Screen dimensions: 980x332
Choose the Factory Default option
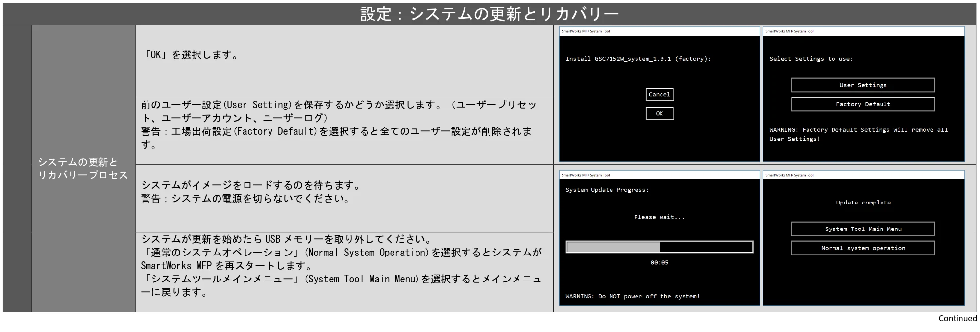click(x=863, y=104)
